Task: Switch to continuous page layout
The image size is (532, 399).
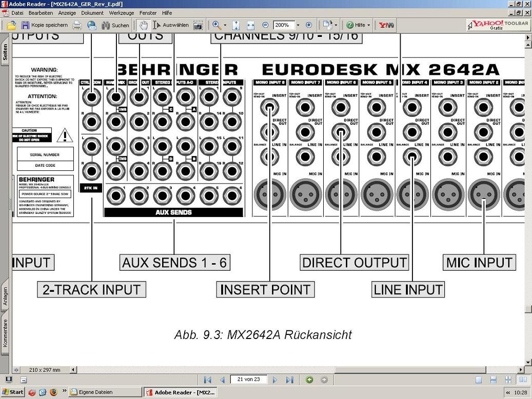Action: 494,380
